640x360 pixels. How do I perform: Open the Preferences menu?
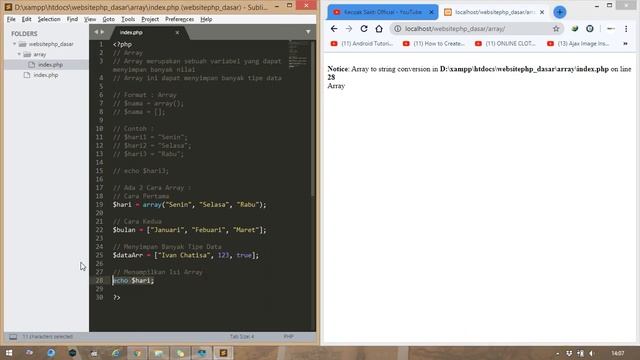tap(179, 19)
